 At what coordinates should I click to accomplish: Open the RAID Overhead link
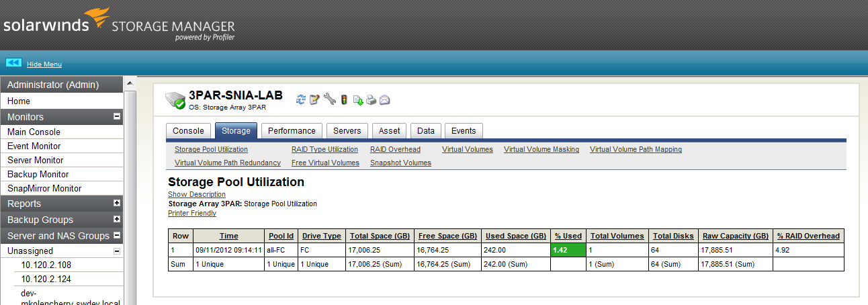[x=395, y=149]
